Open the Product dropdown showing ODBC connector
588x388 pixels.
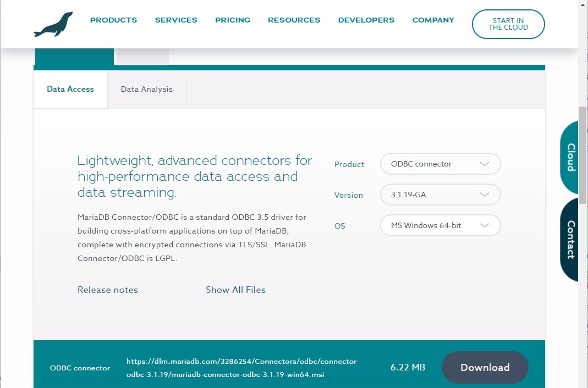(440, 164)
